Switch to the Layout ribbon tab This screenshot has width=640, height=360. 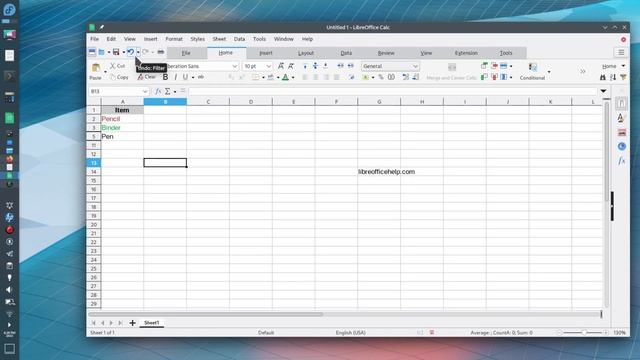point(306,53)
